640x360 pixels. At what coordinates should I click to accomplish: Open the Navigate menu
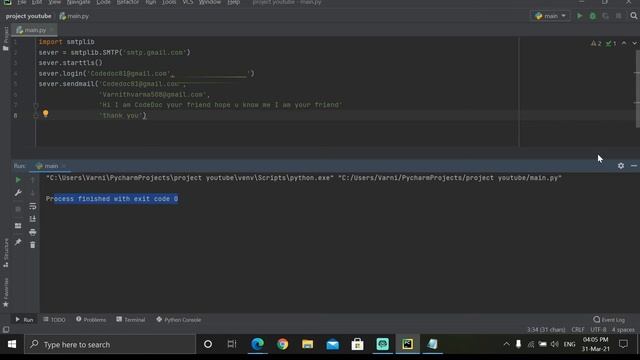(78, 2)
